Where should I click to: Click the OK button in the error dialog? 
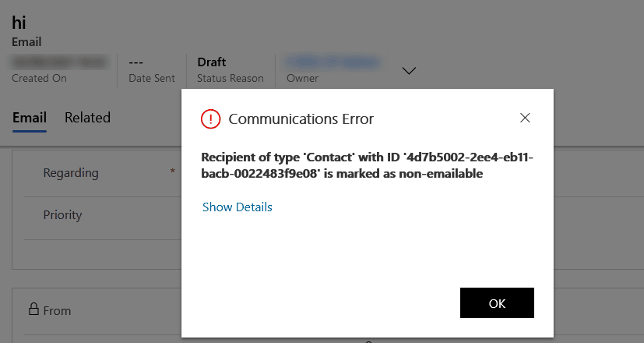tap(497, 302)
